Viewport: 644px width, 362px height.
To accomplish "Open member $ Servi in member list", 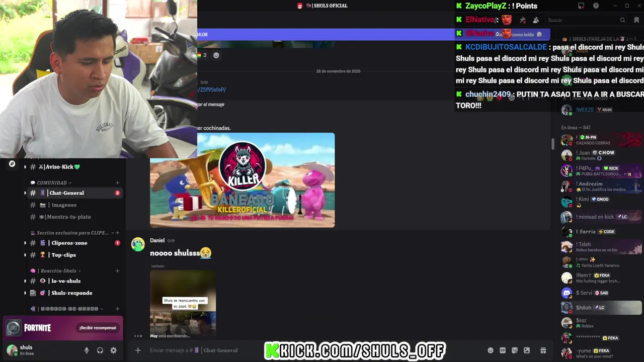I will 602,293.
